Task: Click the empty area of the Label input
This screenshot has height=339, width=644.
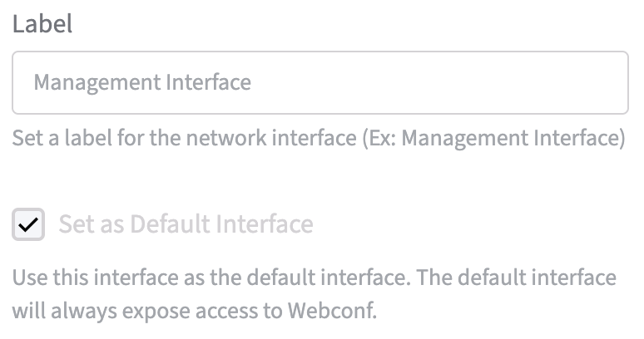Action: point(441,83)
